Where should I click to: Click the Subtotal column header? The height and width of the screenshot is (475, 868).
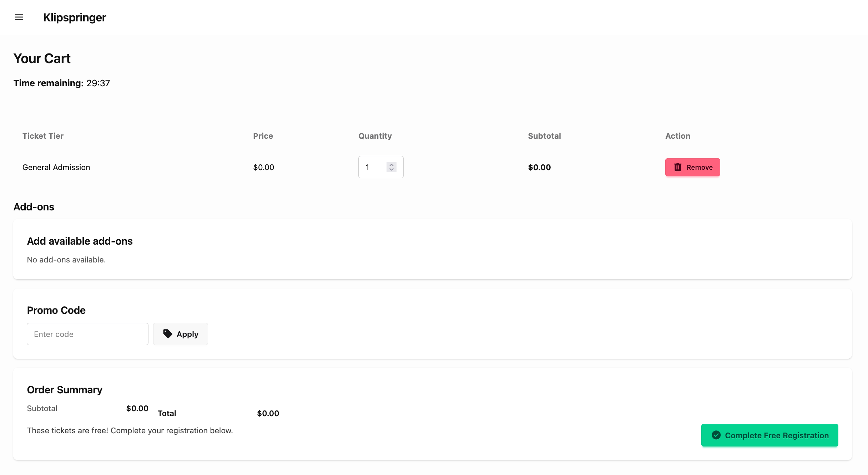pyautogui.click(x=544, y=136)
